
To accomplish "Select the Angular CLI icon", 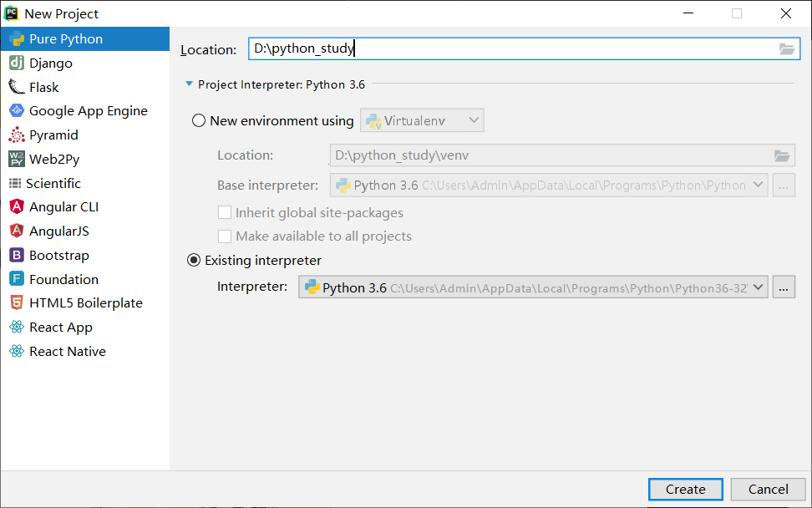I will tap(16, 207).
